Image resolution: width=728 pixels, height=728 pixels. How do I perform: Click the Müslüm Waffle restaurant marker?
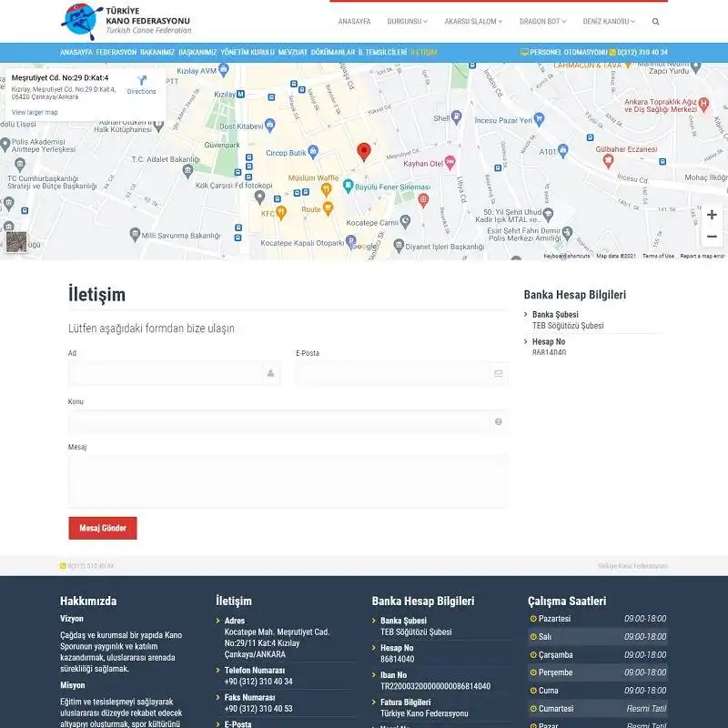coord(327,189)
